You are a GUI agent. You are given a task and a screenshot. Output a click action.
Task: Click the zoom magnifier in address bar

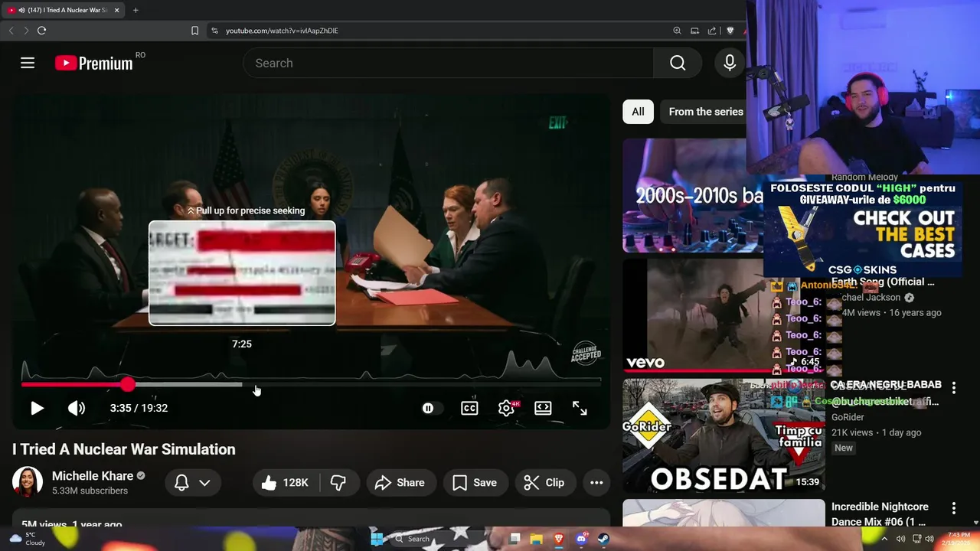(x=677, y=31)
